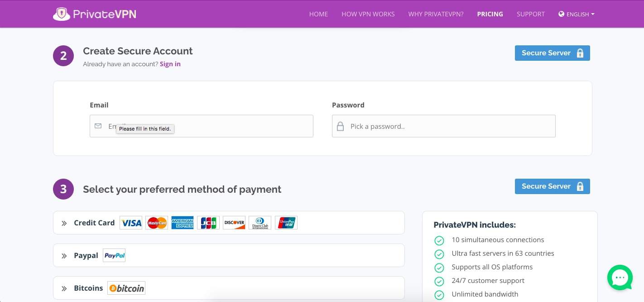644x302 pixels.
Task: Click '24/7 customer support' text
Action: point(488,281)
